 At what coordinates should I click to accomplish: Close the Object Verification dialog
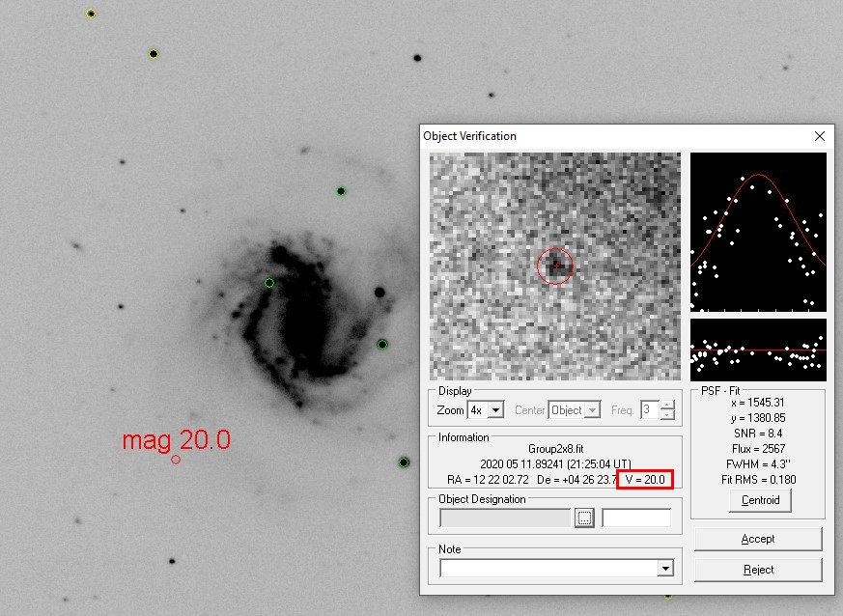(820, 137)
